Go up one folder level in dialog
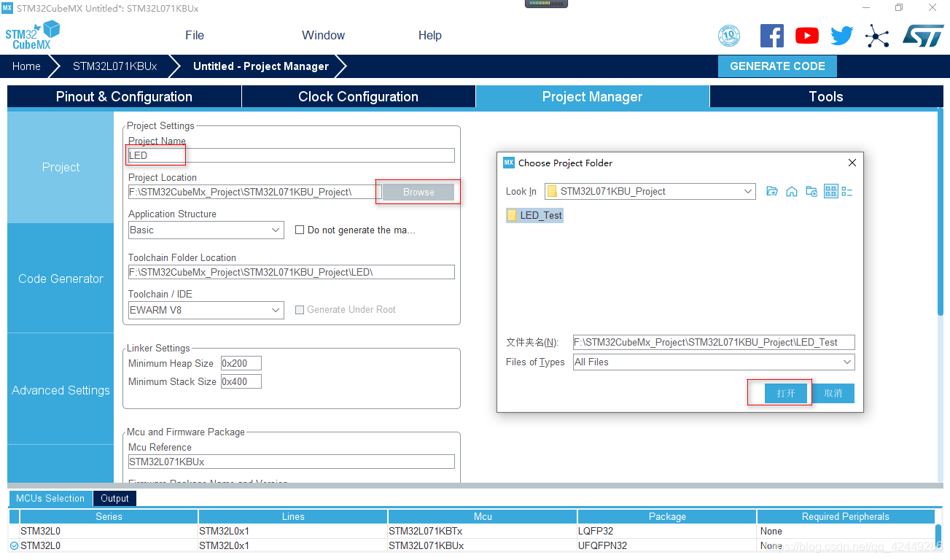950x560 pixels. (772, 192)
